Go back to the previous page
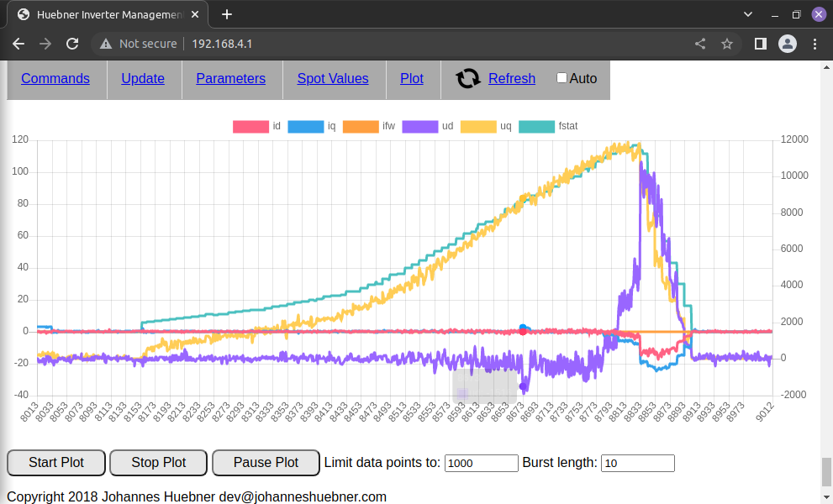 tap(18, 44)
